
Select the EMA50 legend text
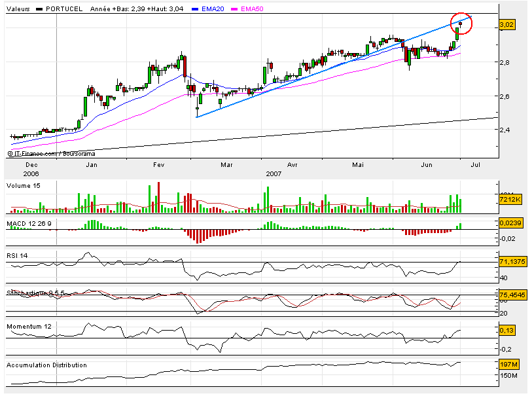[252, 9]
